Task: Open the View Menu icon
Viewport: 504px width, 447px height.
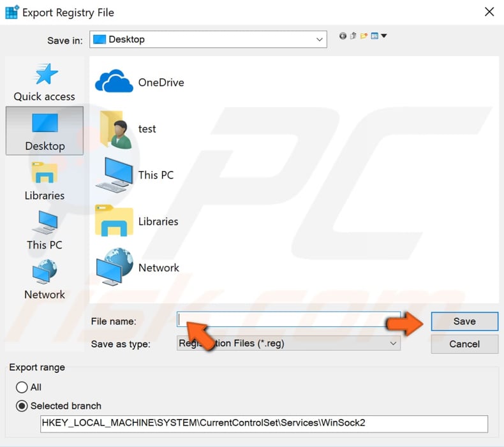Action: [x=374, y=36]
